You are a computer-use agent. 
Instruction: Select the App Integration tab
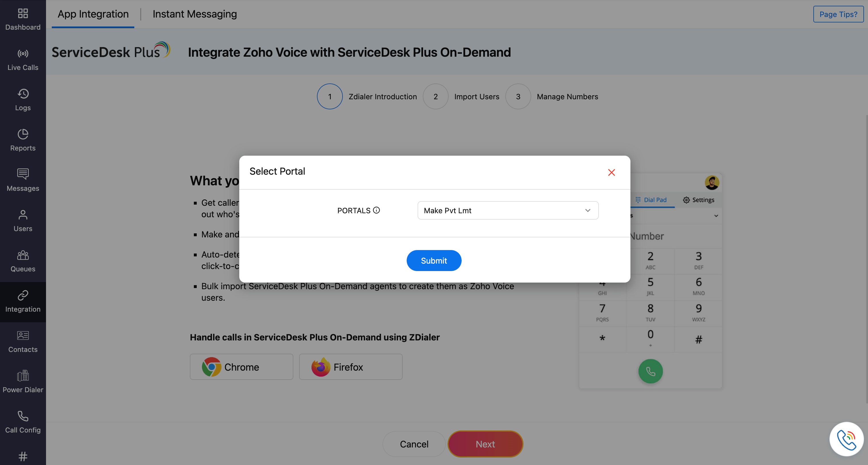coord(93,14)
